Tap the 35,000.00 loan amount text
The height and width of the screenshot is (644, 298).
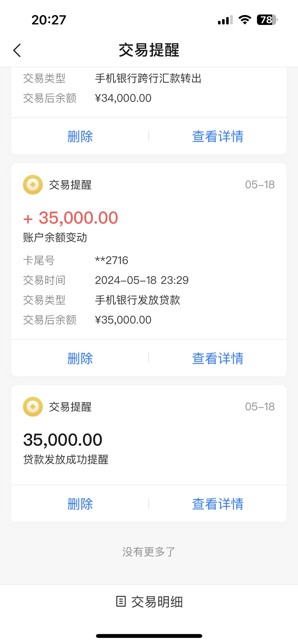63,440
